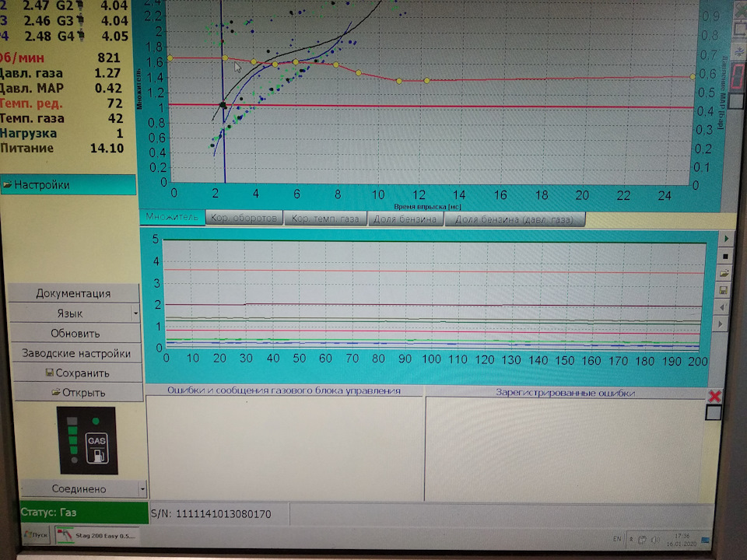Expand the Настройки panel
The width and height of the screenshot is (747, 560).
point(68,185)
